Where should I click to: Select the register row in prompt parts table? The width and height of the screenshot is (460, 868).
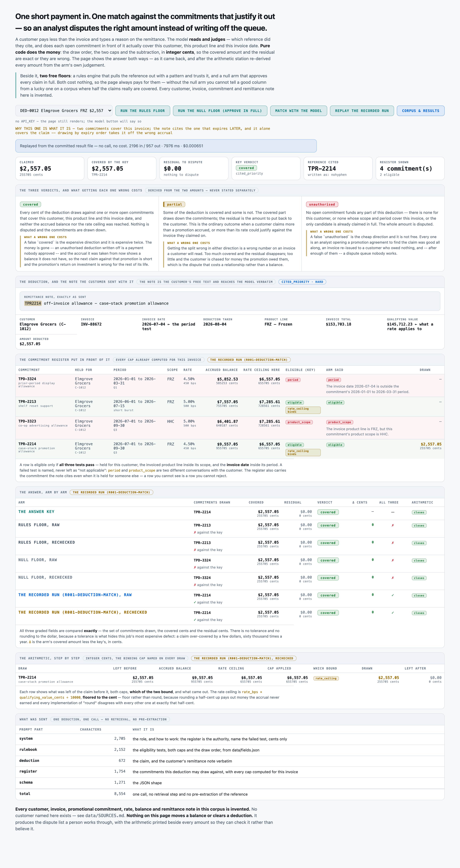(x=230, y=772)
